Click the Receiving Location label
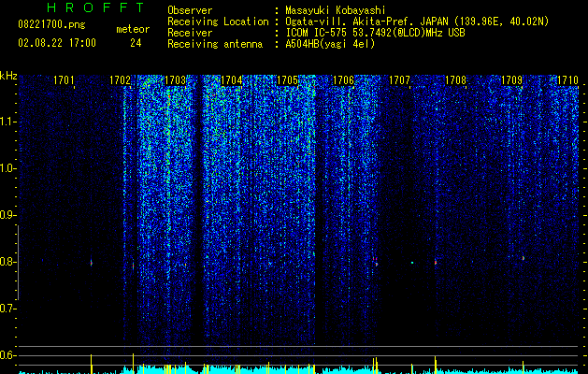The height and width of the screenshot is (374, 588). pos(218,22)
